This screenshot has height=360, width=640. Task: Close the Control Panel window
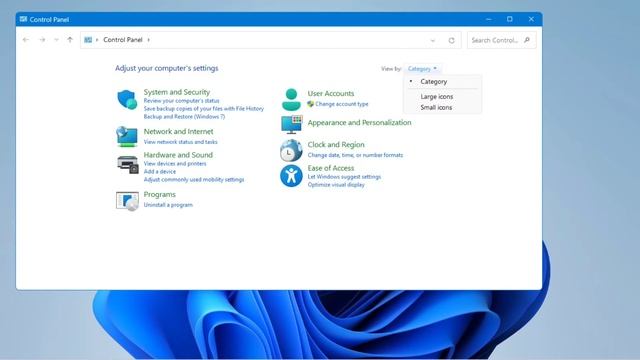[x=531, y=19]
